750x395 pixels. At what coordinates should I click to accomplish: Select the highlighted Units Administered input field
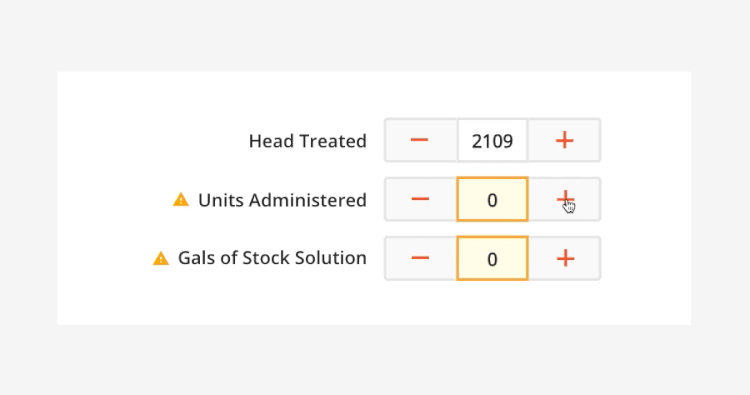coord(492,199)
